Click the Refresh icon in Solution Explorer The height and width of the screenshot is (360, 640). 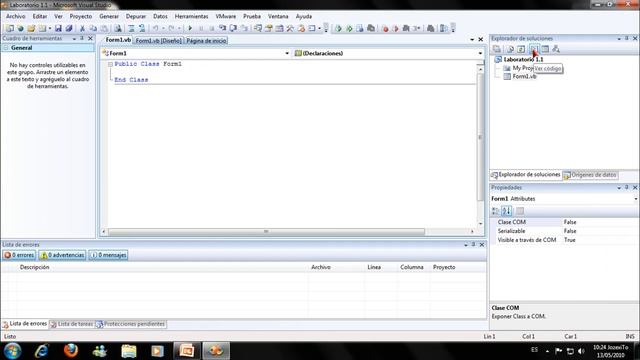(521, 49)
